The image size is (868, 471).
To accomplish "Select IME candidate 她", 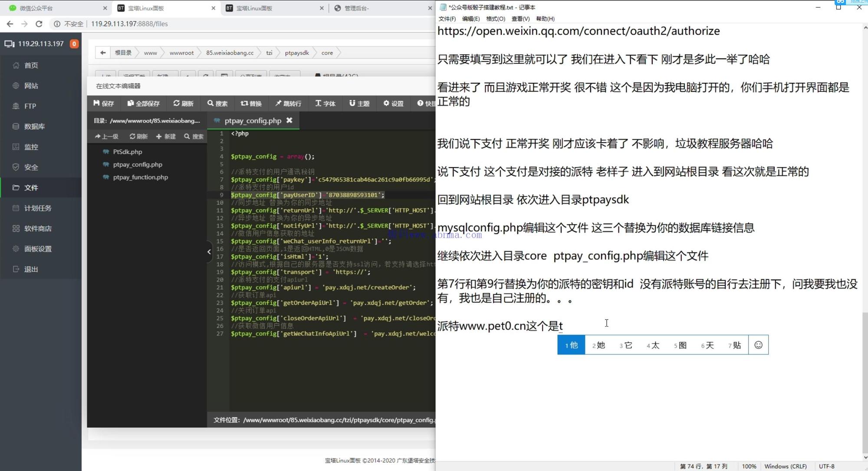I will tap(598, 345).
